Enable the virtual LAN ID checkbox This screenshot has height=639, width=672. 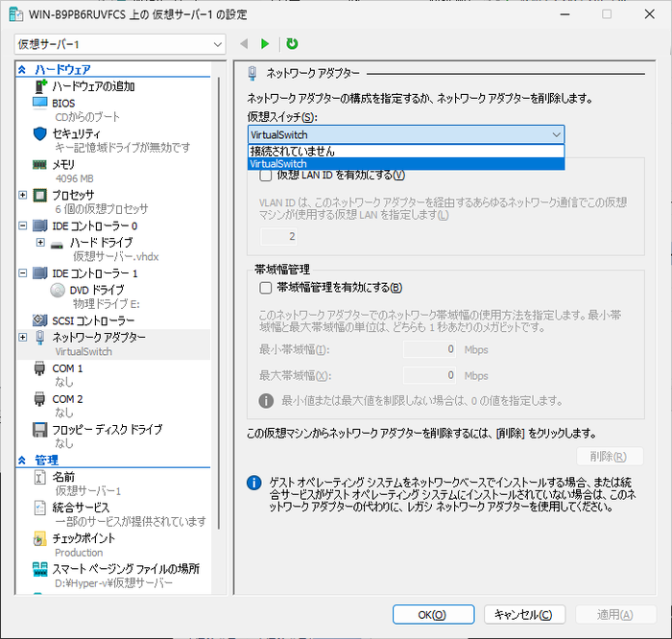click(266, 176)
